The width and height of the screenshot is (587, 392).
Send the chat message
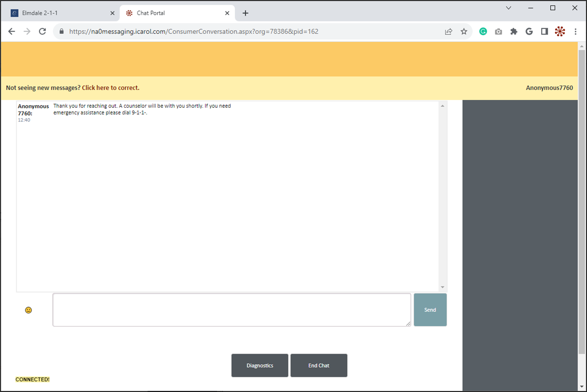[430, 310]
